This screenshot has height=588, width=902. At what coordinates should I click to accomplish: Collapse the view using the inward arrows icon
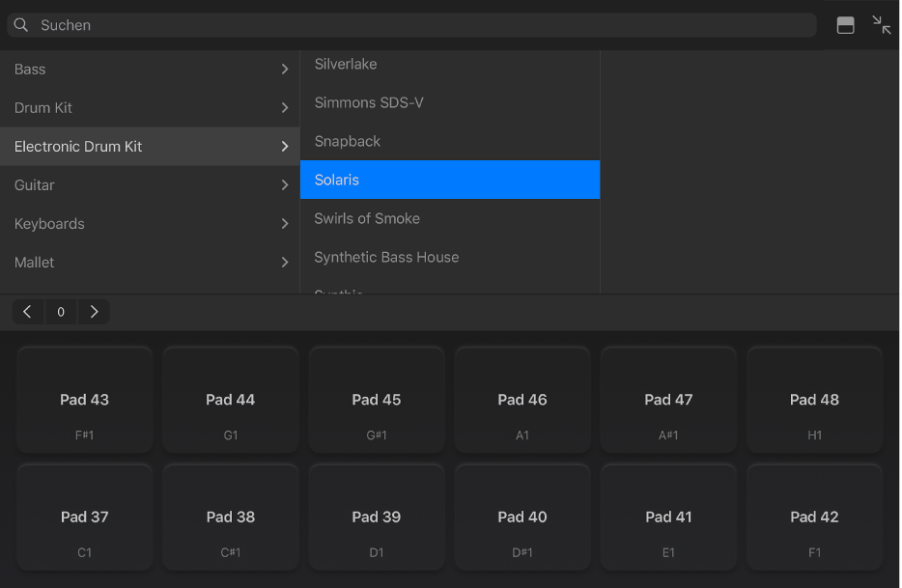coord(881,25)
